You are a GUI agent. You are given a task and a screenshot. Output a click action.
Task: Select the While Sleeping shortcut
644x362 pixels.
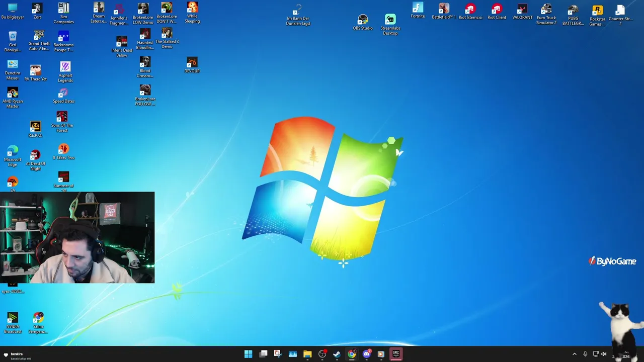[192, 13]
